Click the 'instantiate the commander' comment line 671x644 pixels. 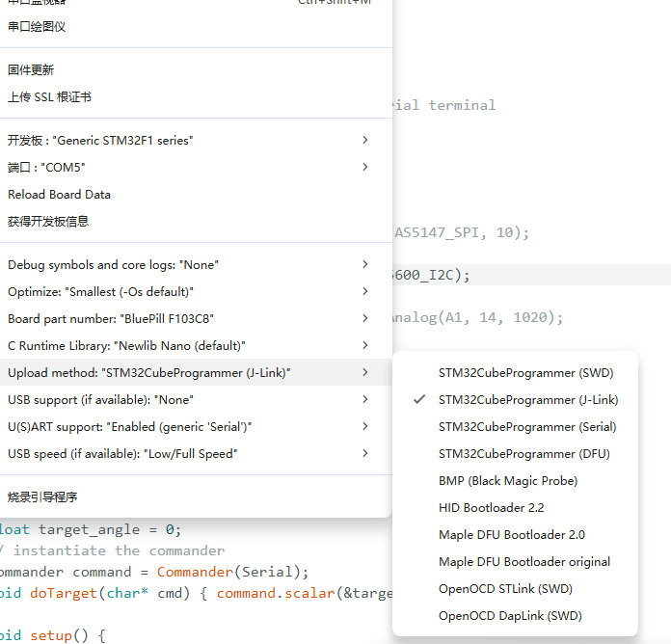coord(112,550)
